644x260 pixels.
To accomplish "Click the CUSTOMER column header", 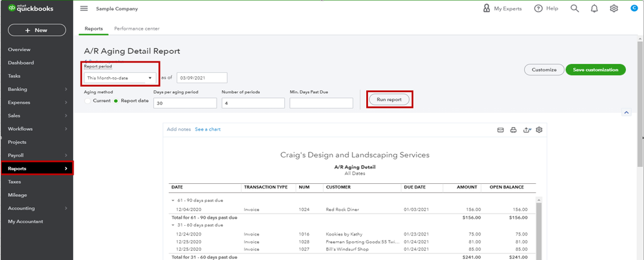I will pyautogui.click(x=338, y=187).
